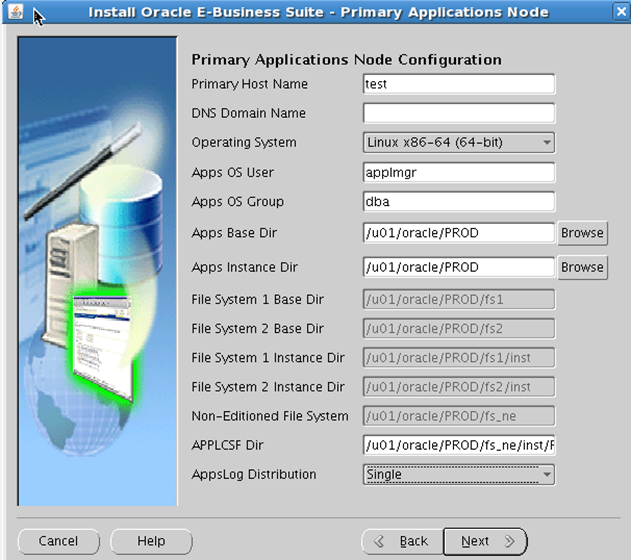Click the wizard's server and database illustration
Image resolution: width=631 pixels, height=560 pixels.
click(97, 271)
